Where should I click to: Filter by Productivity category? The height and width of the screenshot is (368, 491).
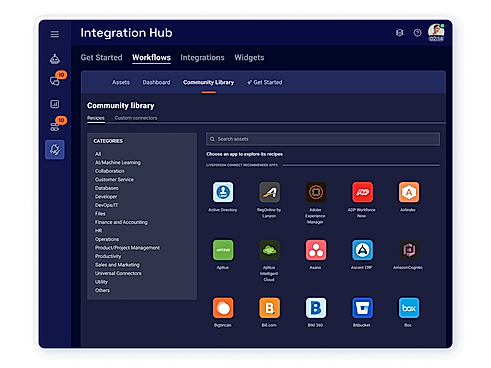point(108,256)
